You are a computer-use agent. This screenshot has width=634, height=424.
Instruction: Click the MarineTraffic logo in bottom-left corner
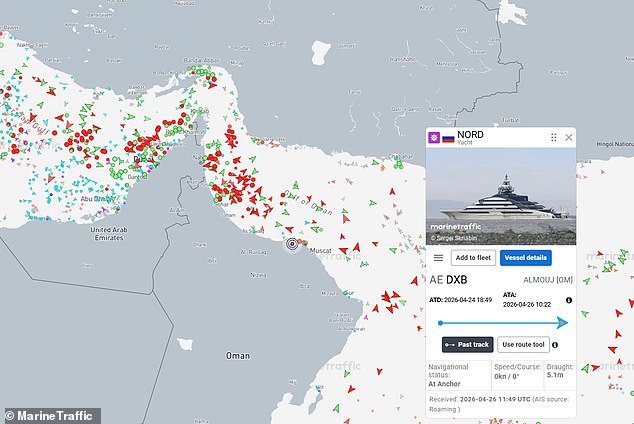click(x=50, y=415)
